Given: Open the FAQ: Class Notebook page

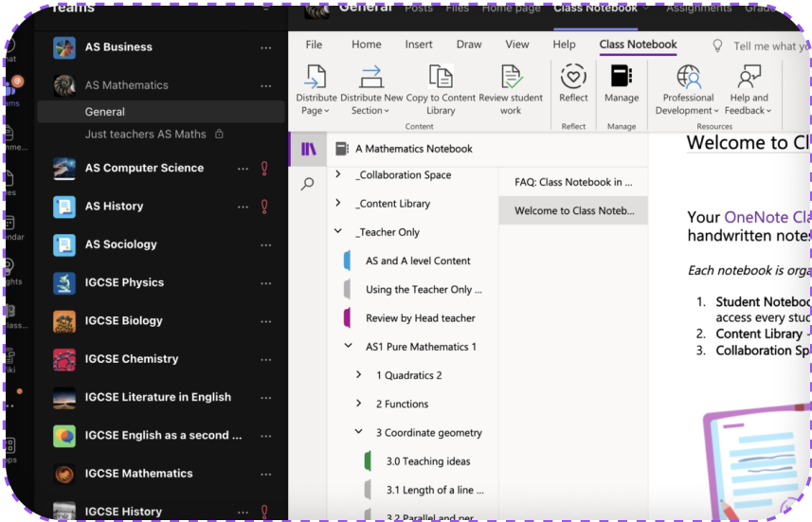Looking at the screenshot, I should pyautogui.click(x=573, y=182).
